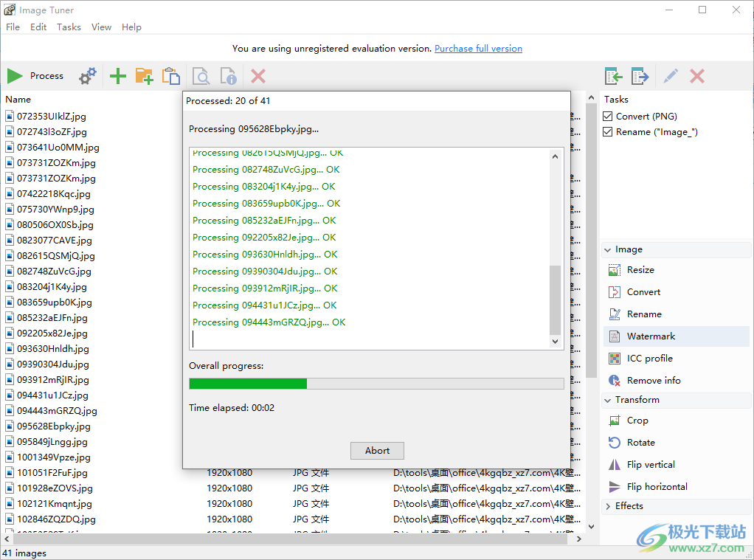This screenshot has height=560, width=754.
Task: Click the edit task pencil icon
Action: (671, 76)
